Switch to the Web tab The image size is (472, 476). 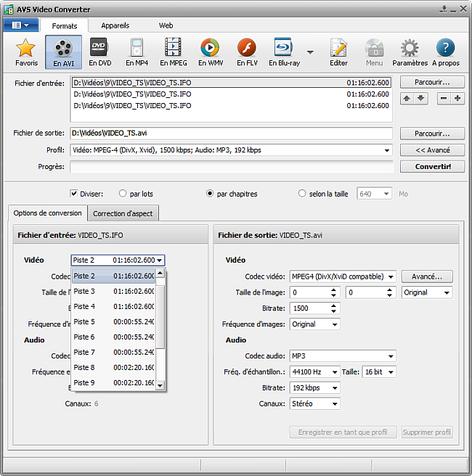166,25
